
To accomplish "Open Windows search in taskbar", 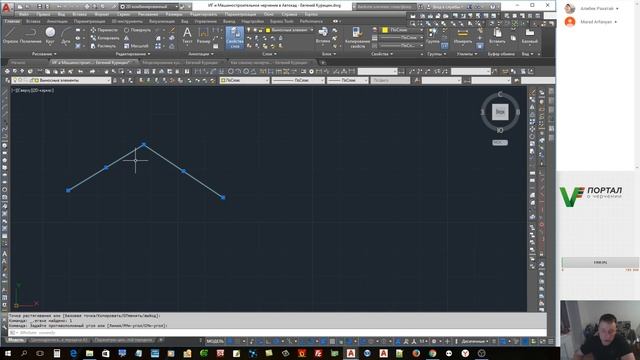I will [24, 353].
